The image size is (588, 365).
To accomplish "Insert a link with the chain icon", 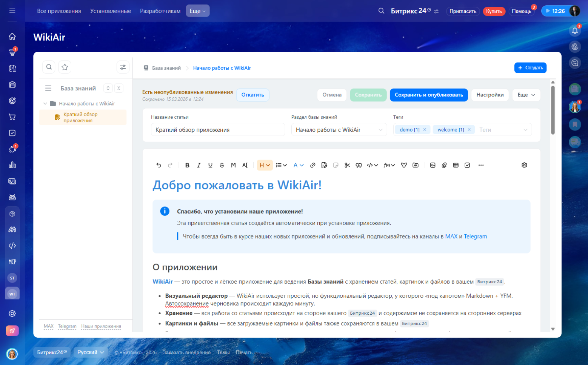I will coord(313,165).
